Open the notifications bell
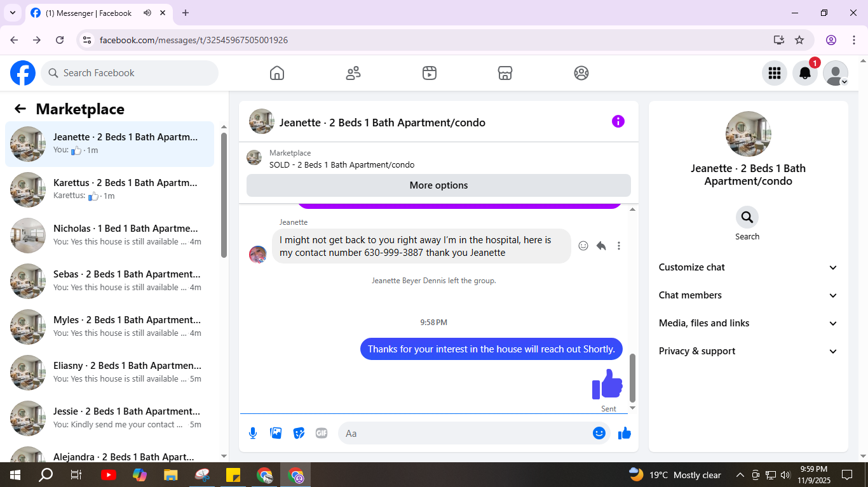This screenshot has height=487, width=868. [805, 73]
